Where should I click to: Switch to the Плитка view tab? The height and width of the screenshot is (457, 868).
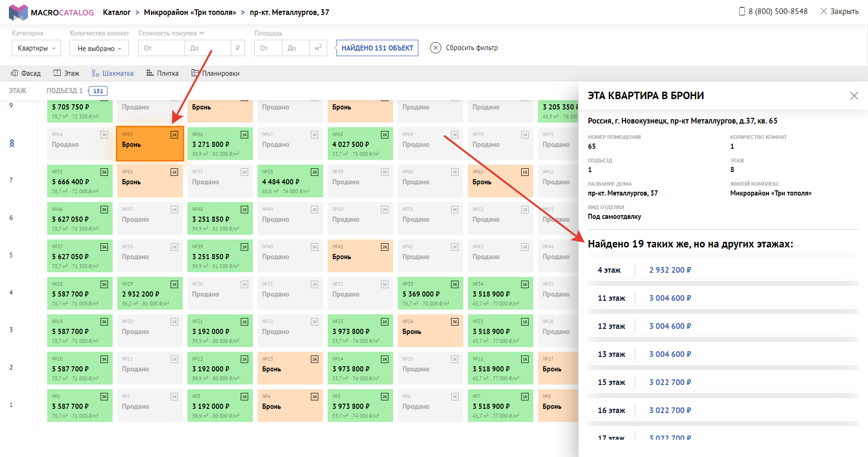(163, 73)
